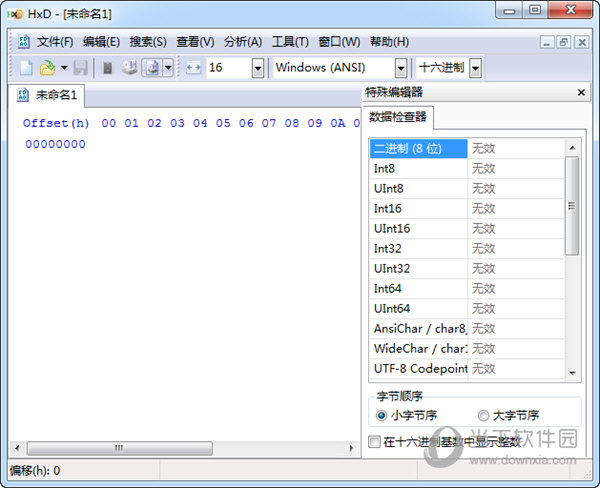Open the Windows (ANSI) encoding dropdown

coord(401,68)
